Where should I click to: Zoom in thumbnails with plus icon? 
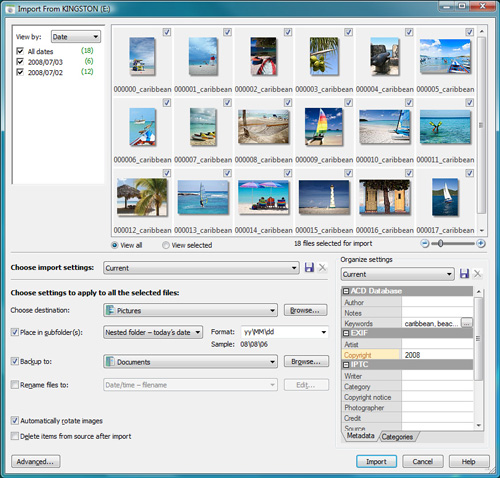[x=481, y=244]
